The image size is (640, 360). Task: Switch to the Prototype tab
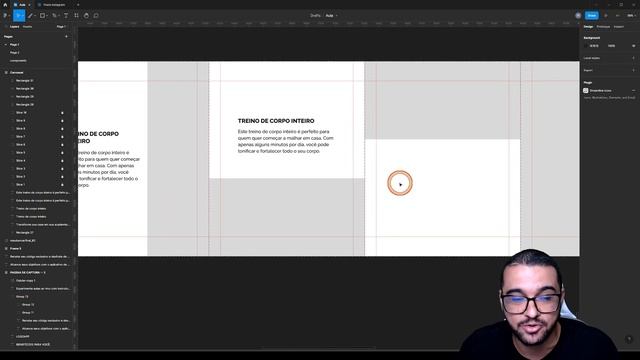[603, 27]
